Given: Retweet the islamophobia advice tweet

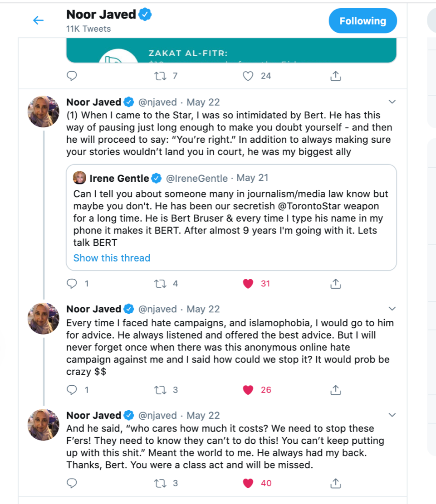Looking at the screenshot, I should pos(159,390).
